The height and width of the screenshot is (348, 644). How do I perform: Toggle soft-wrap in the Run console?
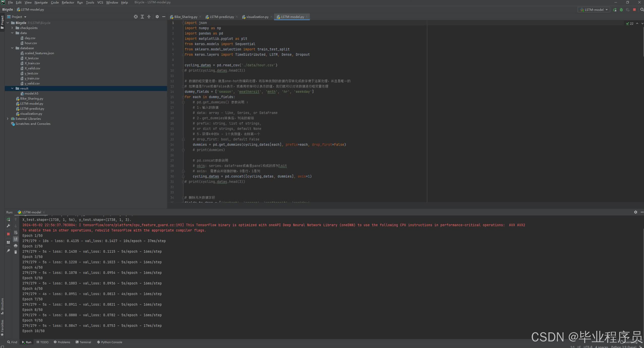click(16, 233)
